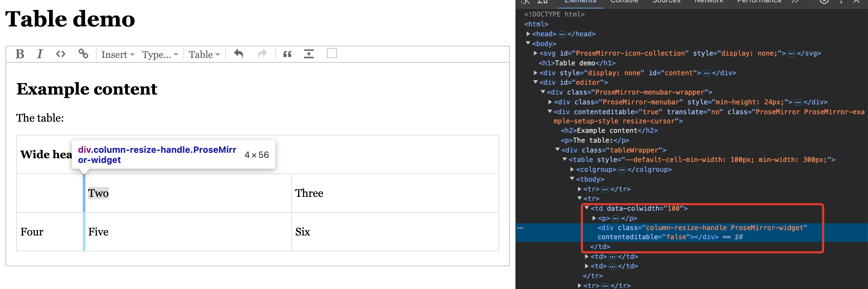
Task: Open DevTools settings gear
Action: (x=824, y=2)
